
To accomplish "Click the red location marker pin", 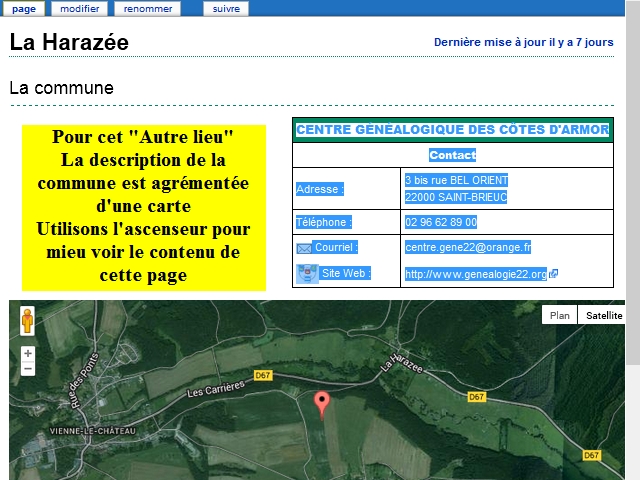I will [322, 403].
